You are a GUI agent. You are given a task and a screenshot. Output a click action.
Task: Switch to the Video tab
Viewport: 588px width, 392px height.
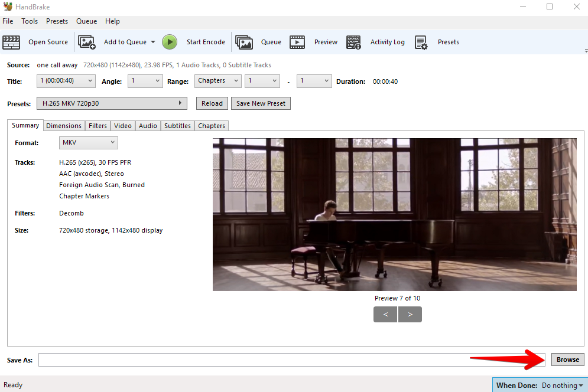coord(123,126)
